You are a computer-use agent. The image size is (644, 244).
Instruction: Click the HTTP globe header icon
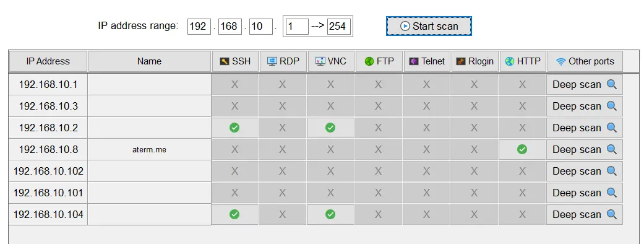pyautogui.click(x=510, y=61)
